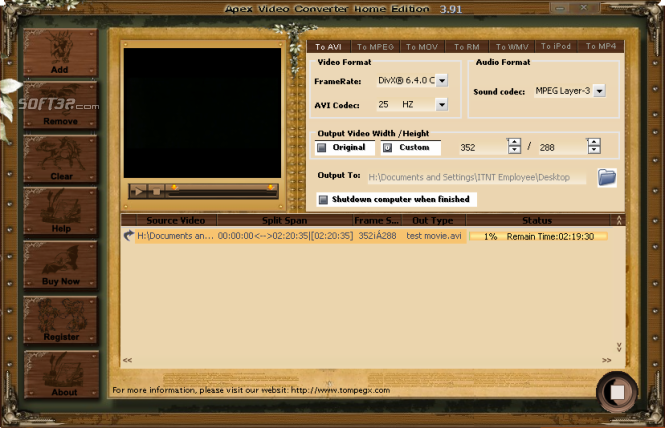Open the Register dialog
665x428 pixels.
click(x=60, y=320)
